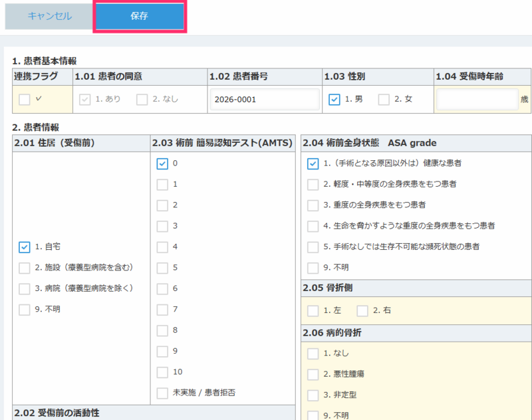Toggle the 連携フラグ checkbox
Screen dimensions: 532x420
[25, 100]
